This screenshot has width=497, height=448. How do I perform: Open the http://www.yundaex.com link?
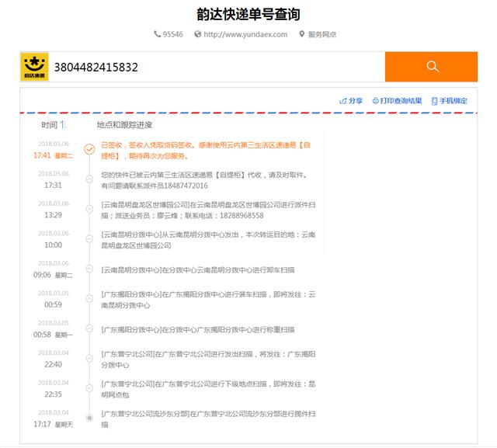pos(245,34)
